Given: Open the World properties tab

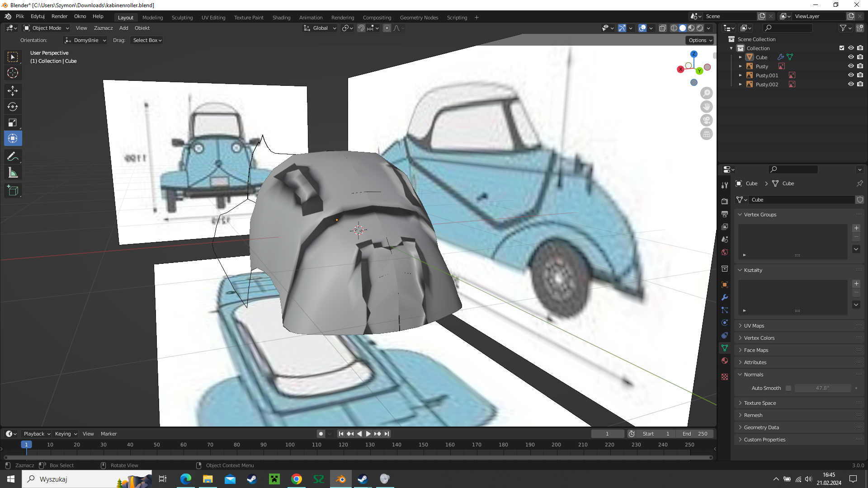Looking at the screenshot, I should pyautogui.click(x=725, y=252).
